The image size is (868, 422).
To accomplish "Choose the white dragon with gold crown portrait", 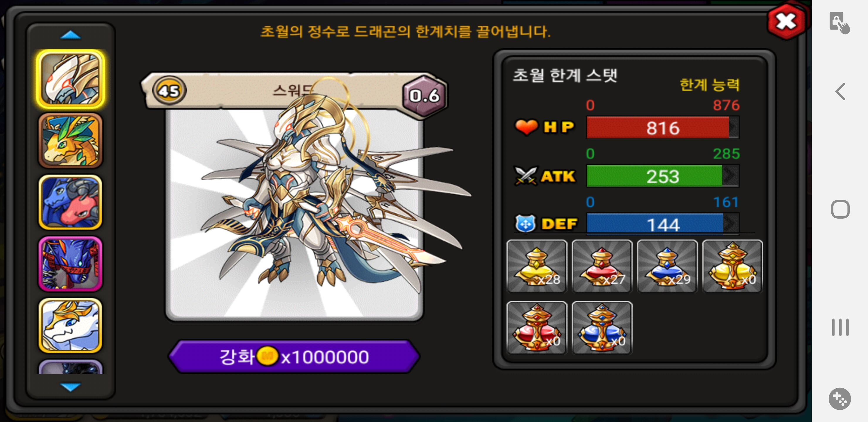I will point(70,326).
